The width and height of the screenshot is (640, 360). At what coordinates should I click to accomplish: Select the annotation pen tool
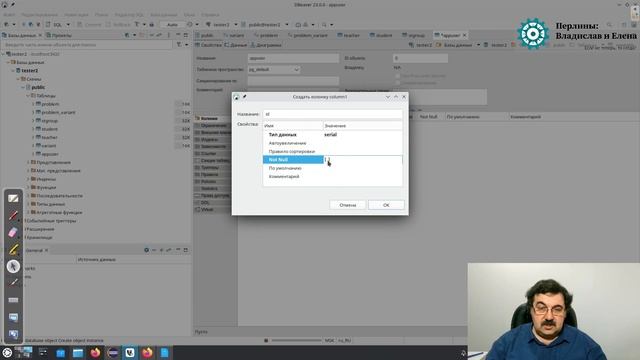pos(13,215)
